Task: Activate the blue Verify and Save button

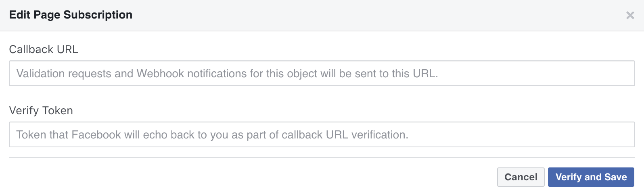Action: (x=591, y=177)
